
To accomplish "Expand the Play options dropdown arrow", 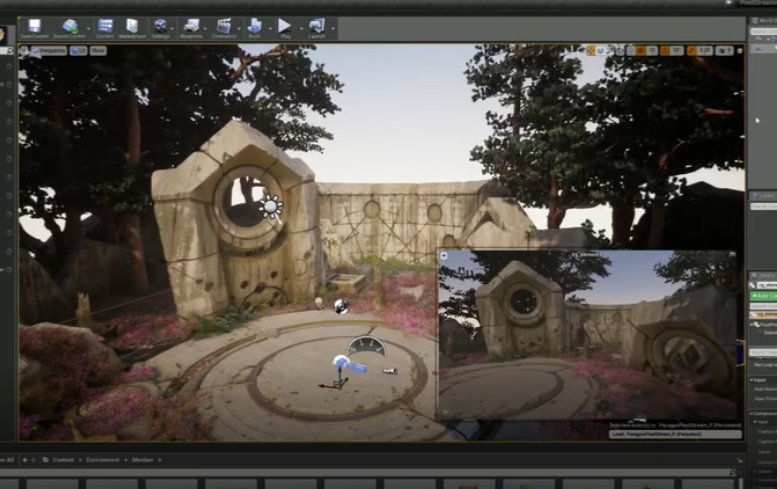I will (x=301, y=29).
